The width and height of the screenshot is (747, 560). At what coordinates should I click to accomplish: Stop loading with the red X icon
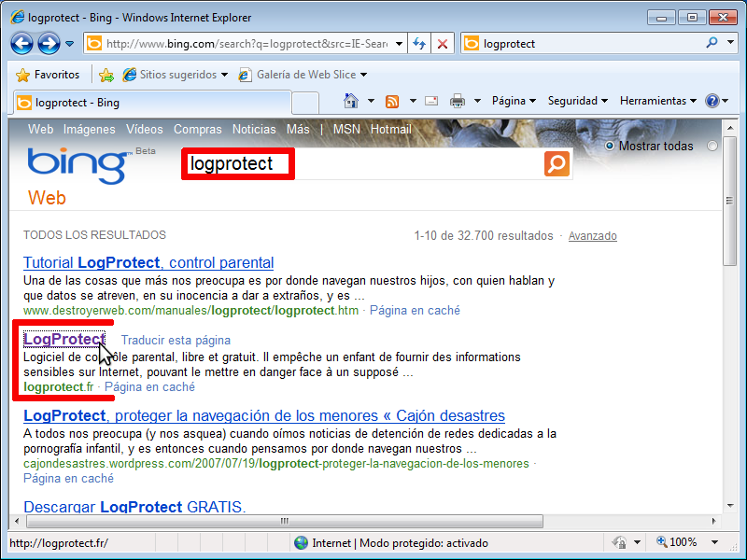[443, 44]
